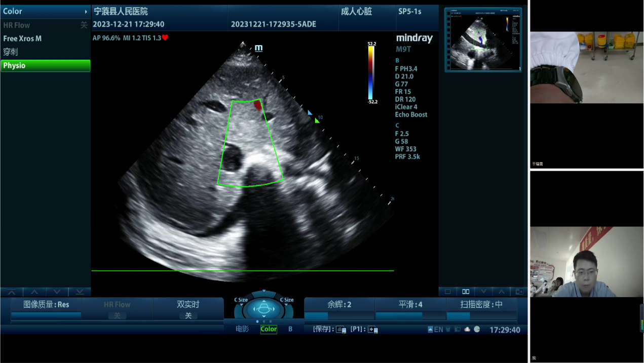Image resolution: width=644 pixels, height=363 pixels.
Task: Click the single-window layout icon
Action: click(x=447, y=292)
